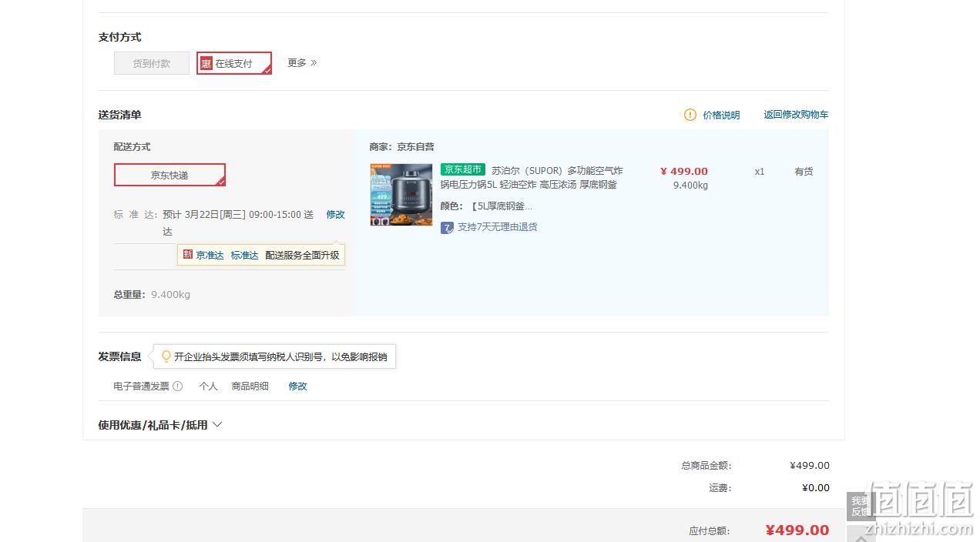Expand 更多 payment methods

click(x=302, y=63)
